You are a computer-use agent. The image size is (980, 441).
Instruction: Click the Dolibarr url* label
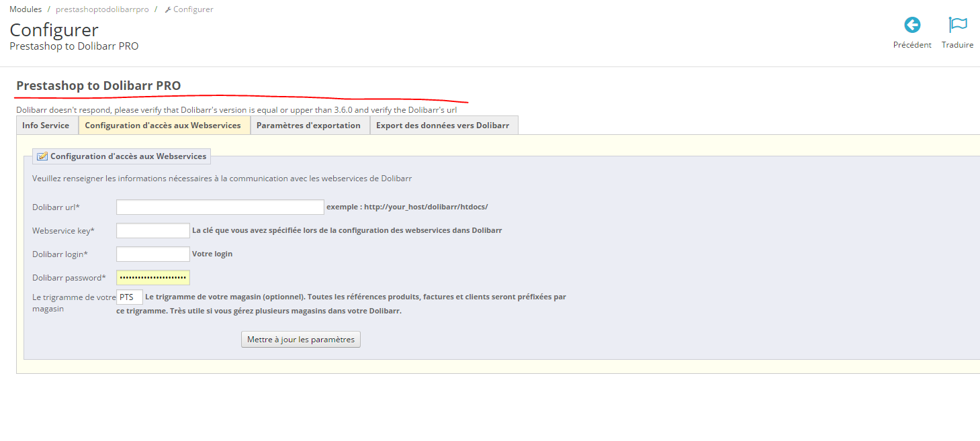click(x=56, y=207)
